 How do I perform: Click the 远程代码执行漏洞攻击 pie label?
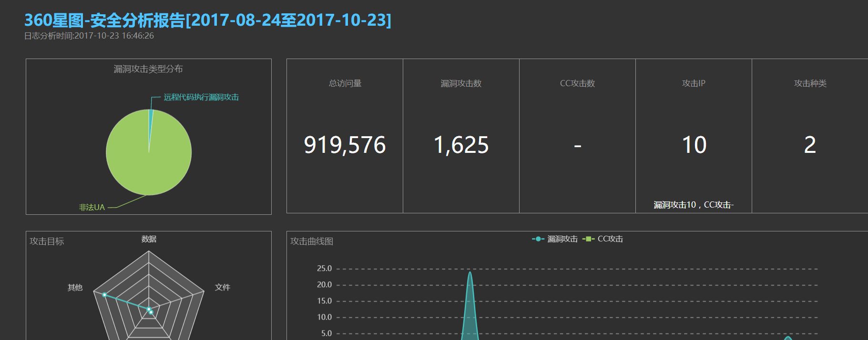(x=201, y=97)
